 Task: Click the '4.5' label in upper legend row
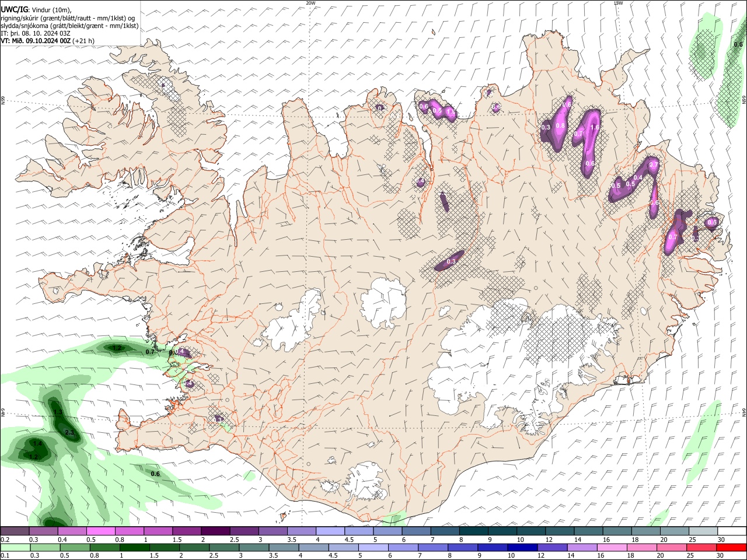click(x=349, y=540)
